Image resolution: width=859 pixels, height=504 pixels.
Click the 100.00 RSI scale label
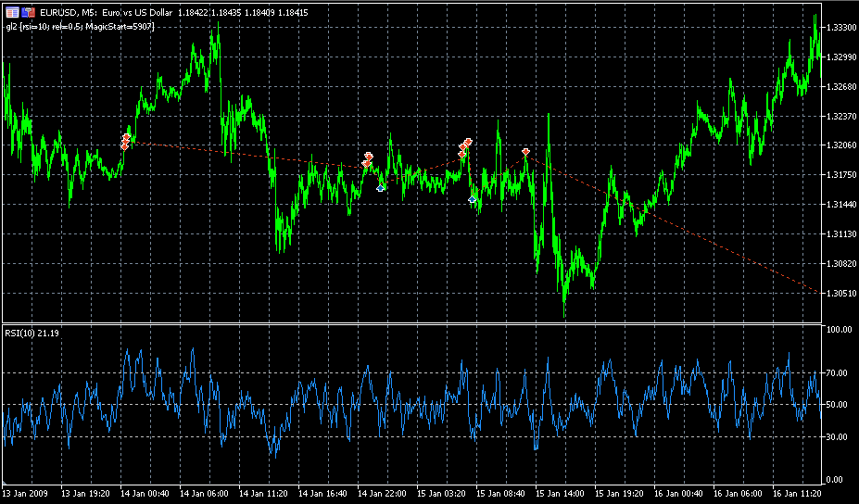(841, 330)
